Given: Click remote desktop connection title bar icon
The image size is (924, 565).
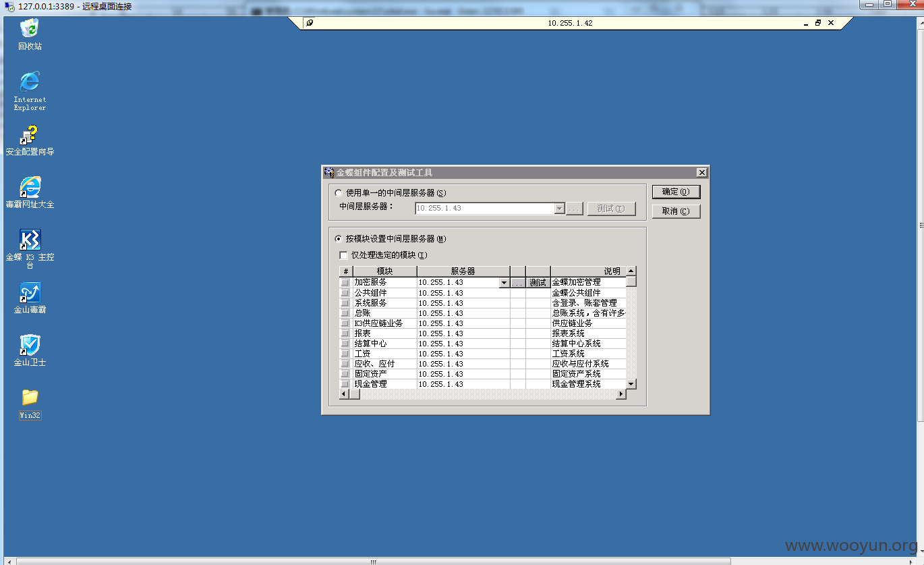Looking at the screenshot, I should click(9, 6).
